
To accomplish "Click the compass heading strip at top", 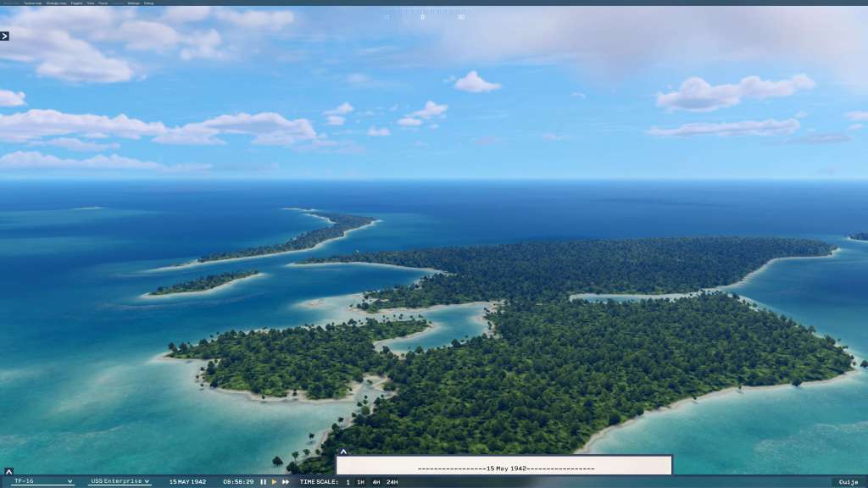I will [423, 14].
